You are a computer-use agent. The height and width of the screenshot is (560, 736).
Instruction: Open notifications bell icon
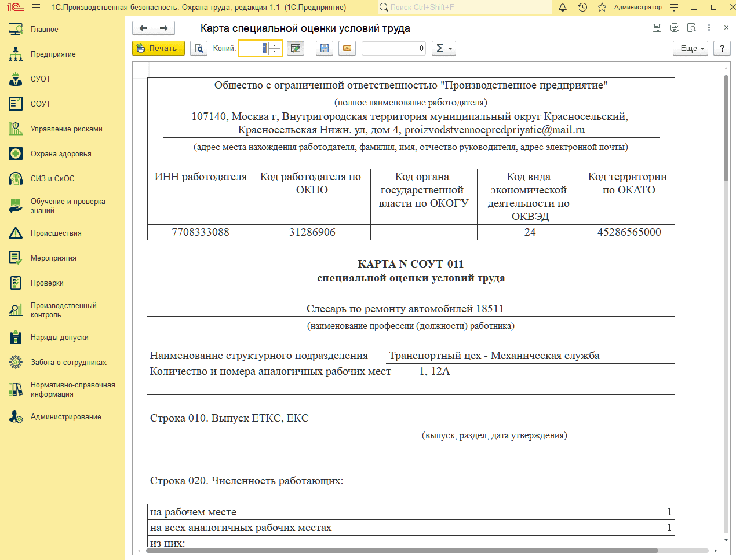tap(563, 8)
